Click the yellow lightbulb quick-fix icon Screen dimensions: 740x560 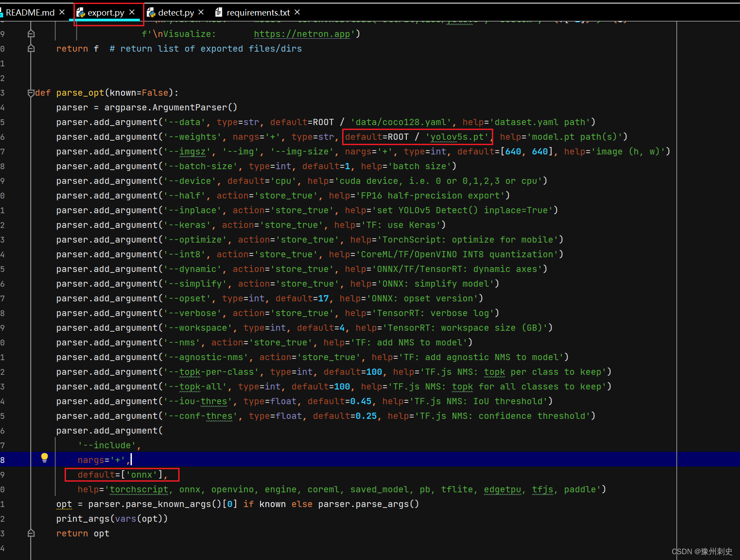(x=45, y=458)
